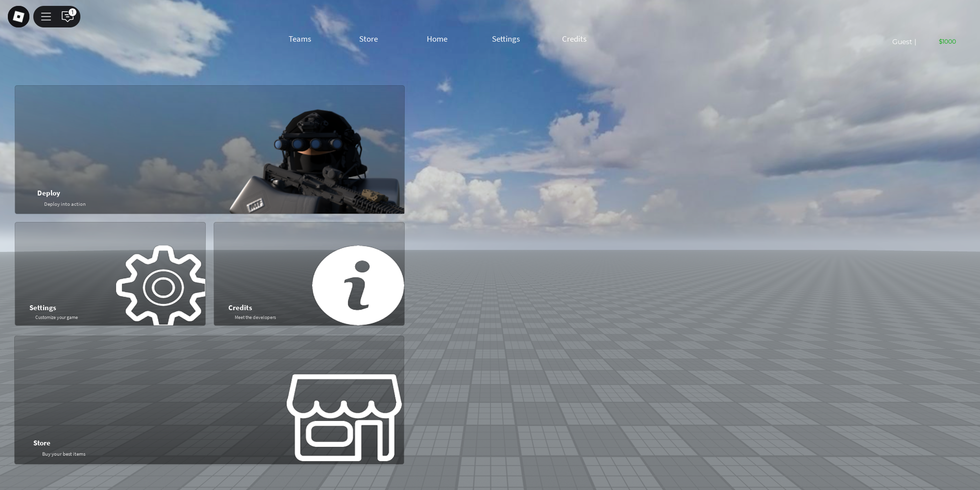This screenshot has height=490, width=980.
Task: Select Store from the top navigation bar
Action: tap(368, 39)
